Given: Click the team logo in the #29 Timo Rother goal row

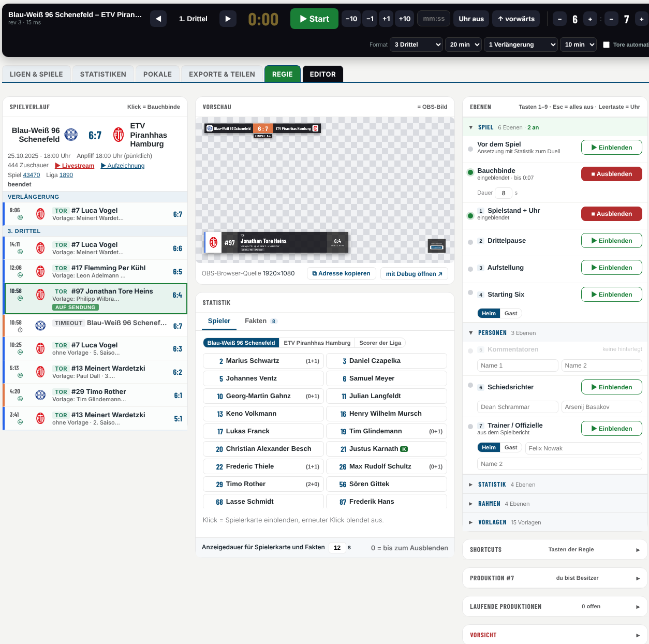Looking at the screenshot, I should (40, 395).
